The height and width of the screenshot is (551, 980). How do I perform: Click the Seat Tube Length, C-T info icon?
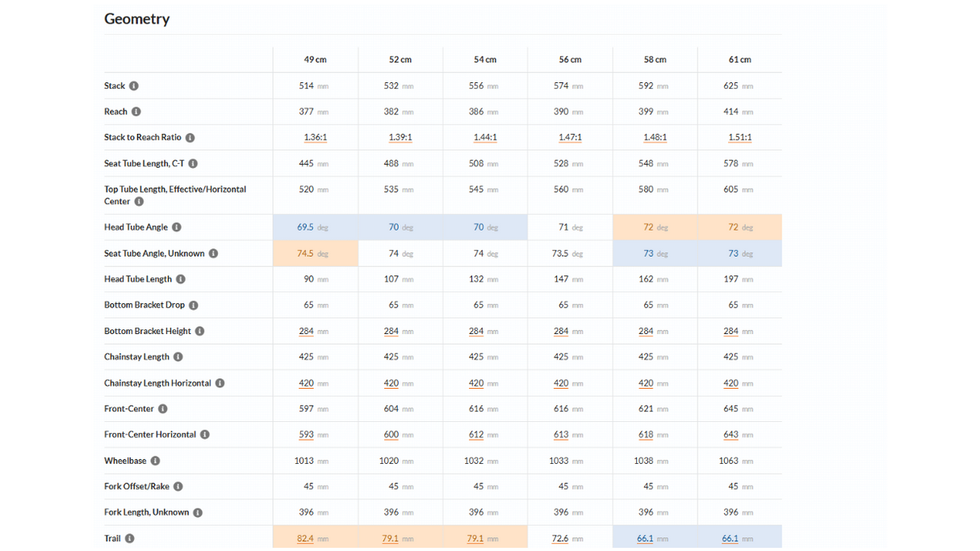coord(193,164)
